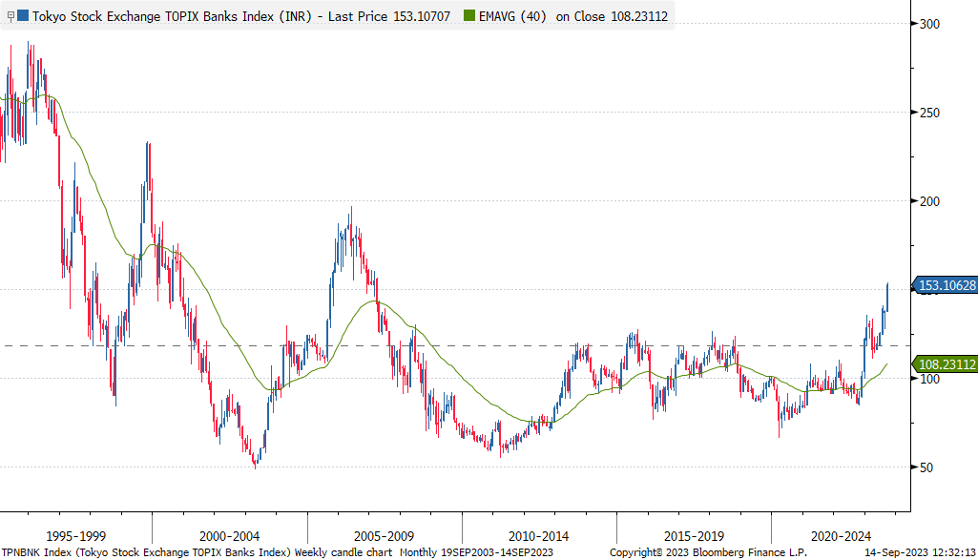Click the 250 value on the price axis
The width and height of the screenshot is (978, 560).
coord(929,113)
